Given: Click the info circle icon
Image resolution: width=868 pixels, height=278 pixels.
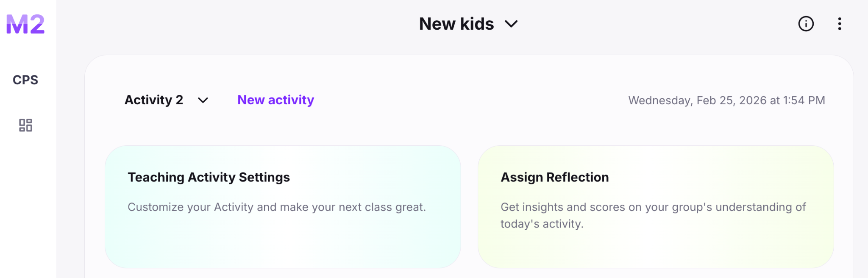Looking at the screenshot, I should point(806,24).
